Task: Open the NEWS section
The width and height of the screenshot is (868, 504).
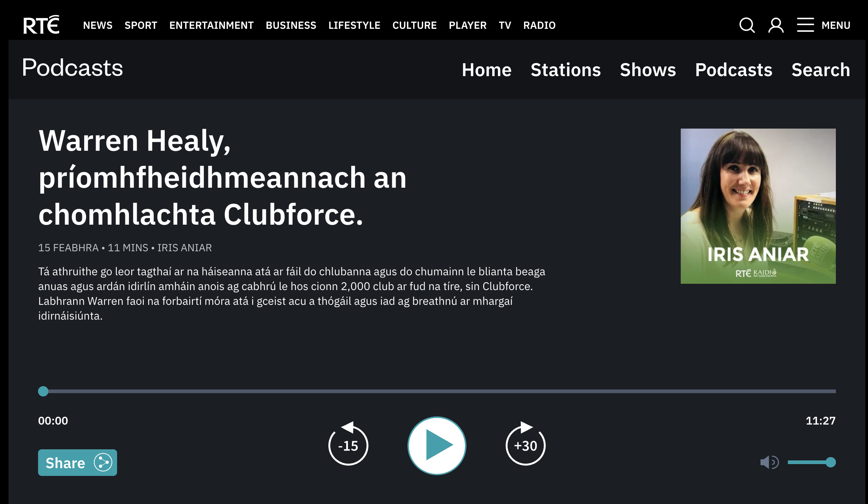Action: click(x=98, y=25)
